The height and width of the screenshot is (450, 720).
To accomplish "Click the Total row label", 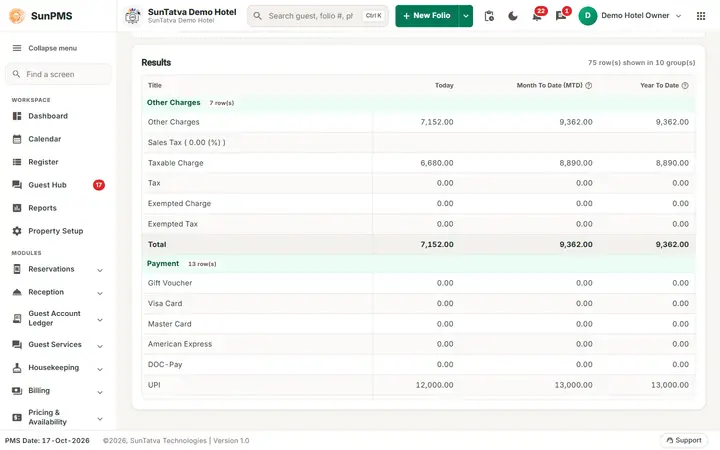I will click(x=157, y=245).
